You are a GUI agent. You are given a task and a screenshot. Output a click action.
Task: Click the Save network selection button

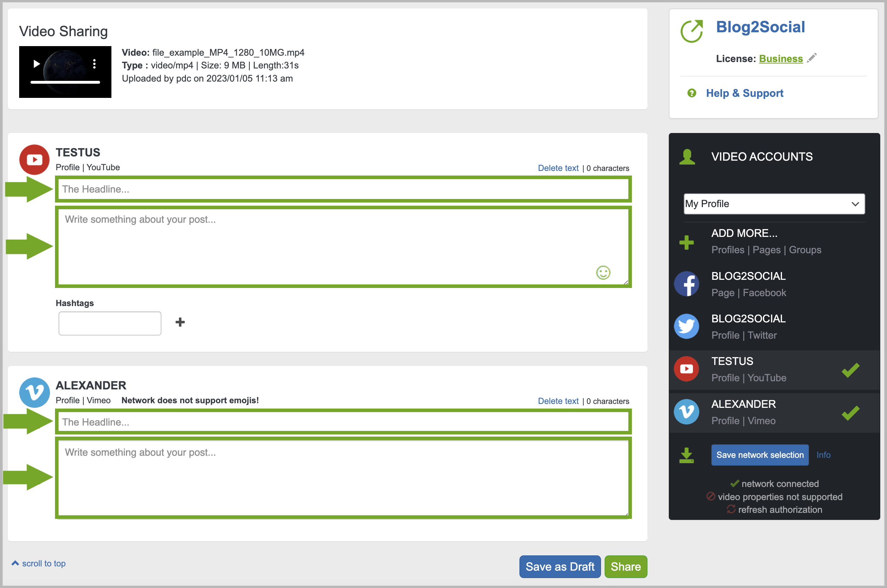click(x=760, y=455)
